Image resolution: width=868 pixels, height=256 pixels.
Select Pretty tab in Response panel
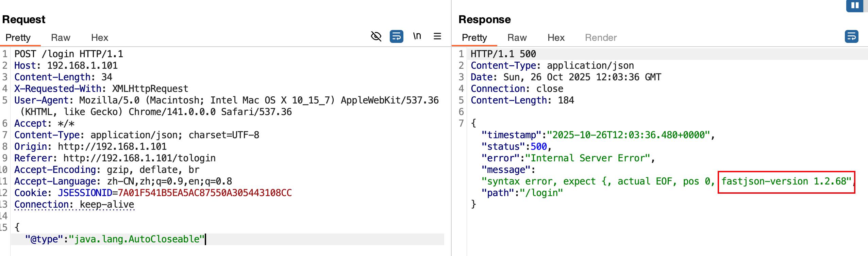click(474, 37)
